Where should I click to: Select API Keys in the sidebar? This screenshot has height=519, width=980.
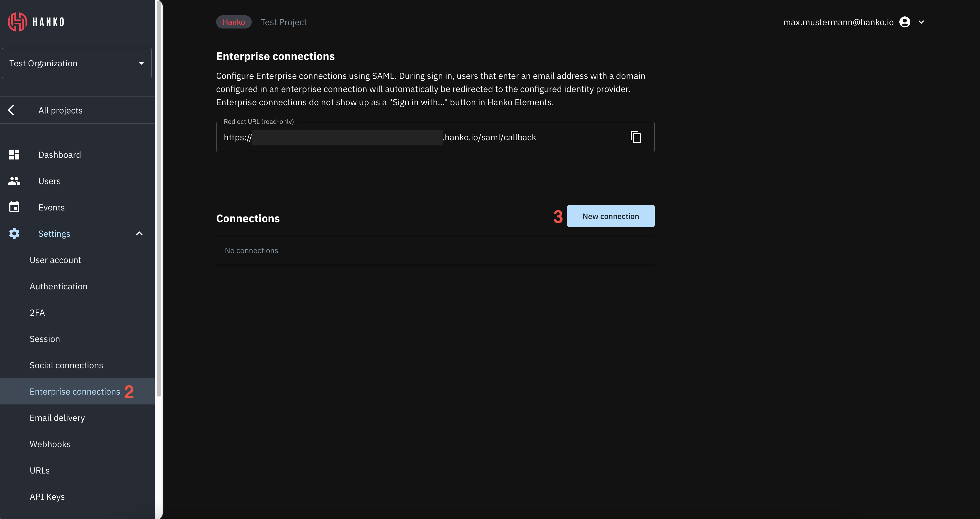[47, 497]
